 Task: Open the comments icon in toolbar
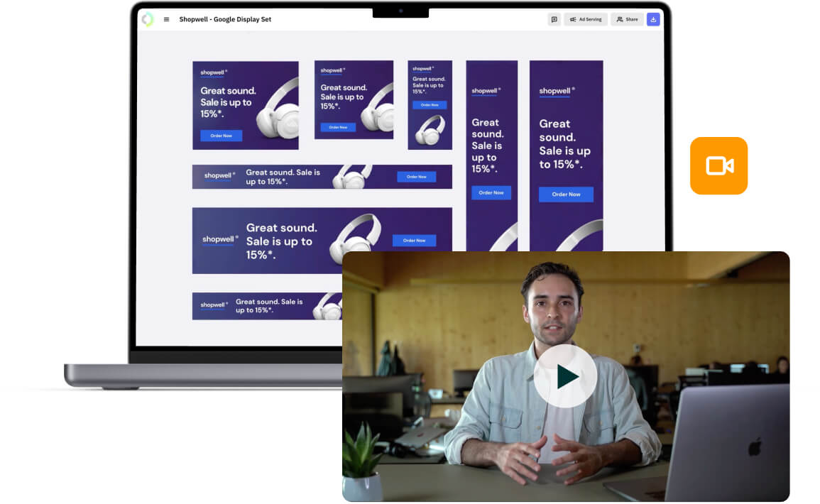(x=554, y=19)
